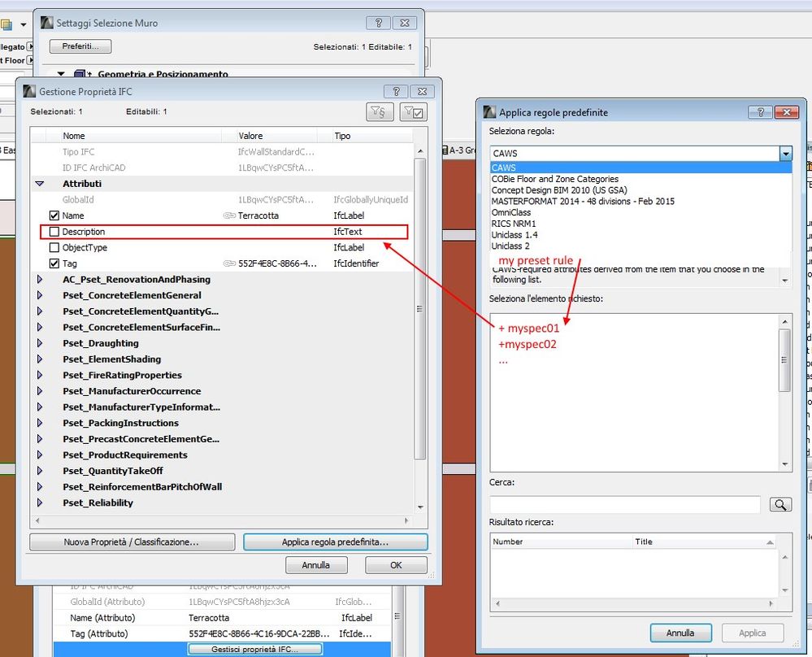Collapse Geometria e Posizionamento section
This screenshot has width=812, height=657.
61,74
